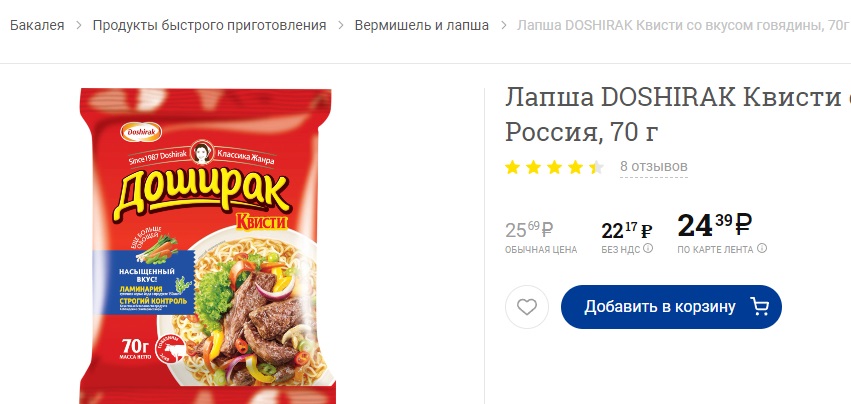Screen dimensions: 851x404
Task: Open info icon next to БЕЗ НДС
Action: pyautogui.click(x=647, y=249)
